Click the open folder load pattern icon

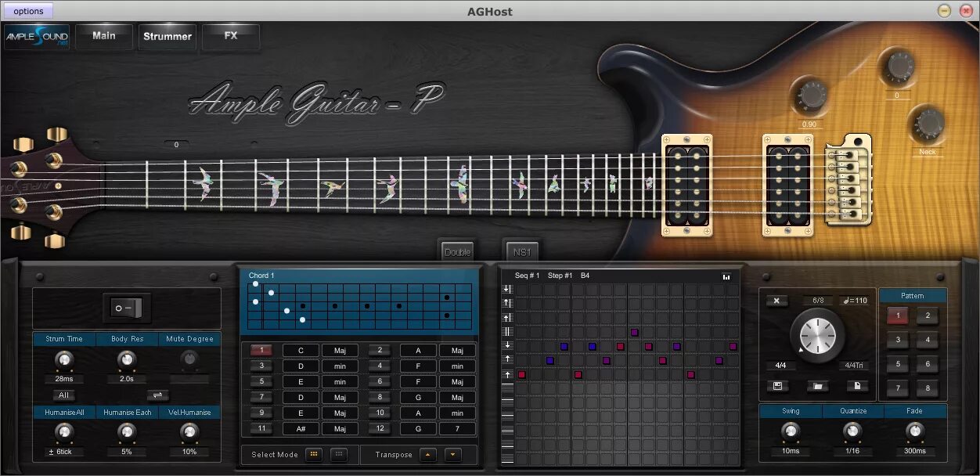817,386
